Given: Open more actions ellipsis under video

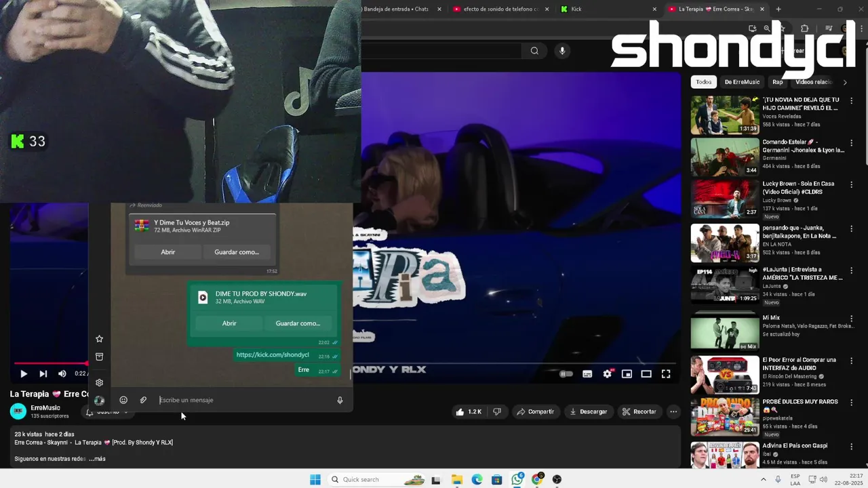Looking at the screenshot, I should tap(673, 411).
